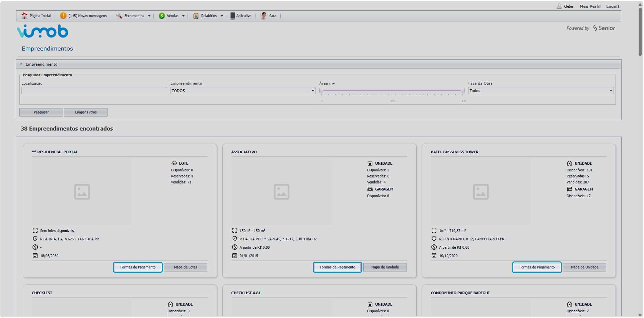Click the Ferramentas wrench icon
The height and width of the screenshot is (318, 644).
point(119,16)
